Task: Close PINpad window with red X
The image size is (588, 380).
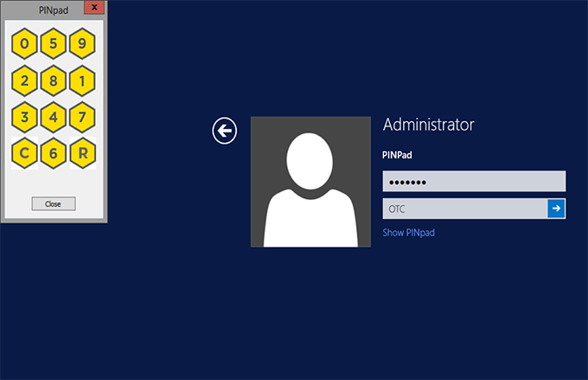Action: 94,7
